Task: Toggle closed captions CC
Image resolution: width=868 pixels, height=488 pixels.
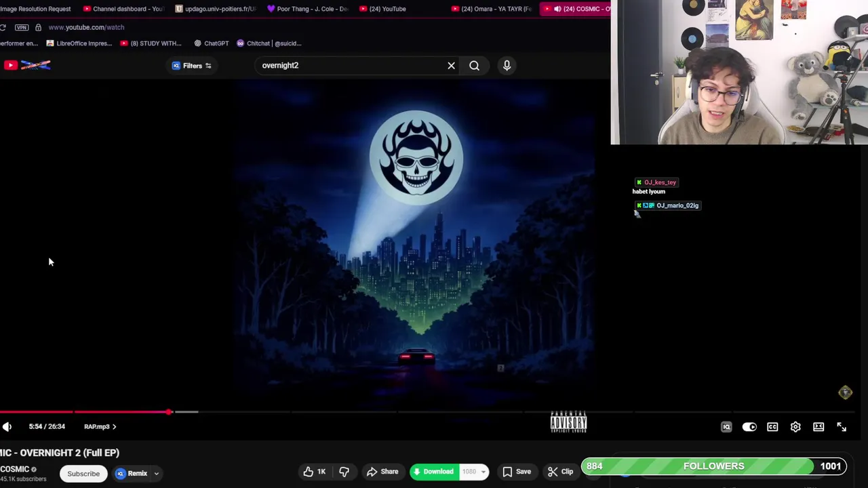Action: [x=772, y=427]
